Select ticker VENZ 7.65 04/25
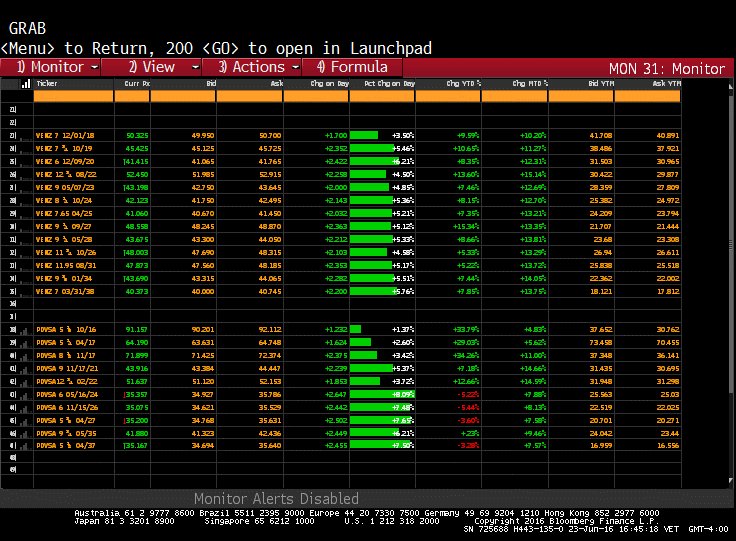Image resolution: width=736 pixels, height=541 pixels. [64, 213]
